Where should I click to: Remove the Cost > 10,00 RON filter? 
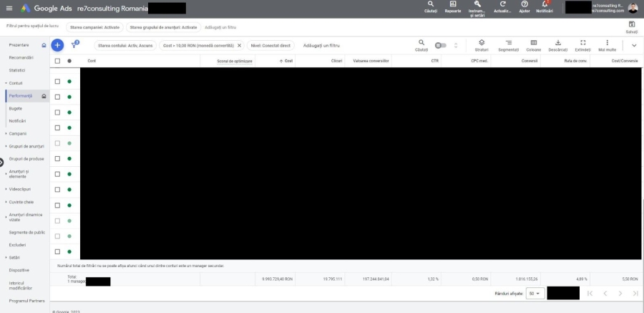(240, 46)
